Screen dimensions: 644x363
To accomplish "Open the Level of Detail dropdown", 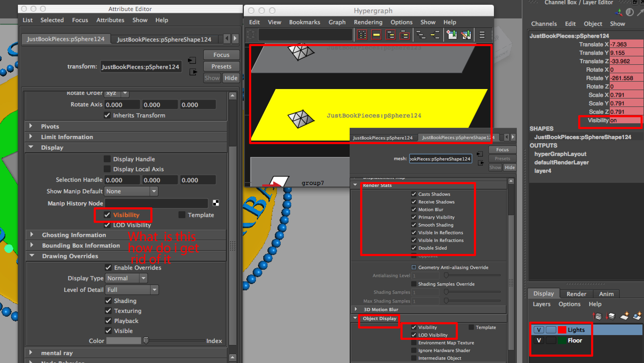I will click(x=132, y=290).
